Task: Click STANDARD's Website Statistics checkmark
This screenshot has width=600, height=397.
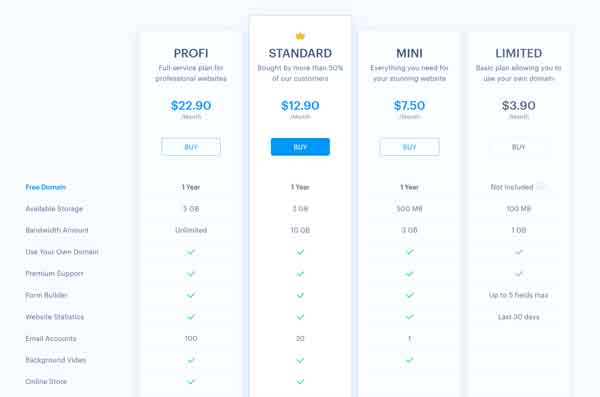Action: pyautogui.click(x=300, y=317)
